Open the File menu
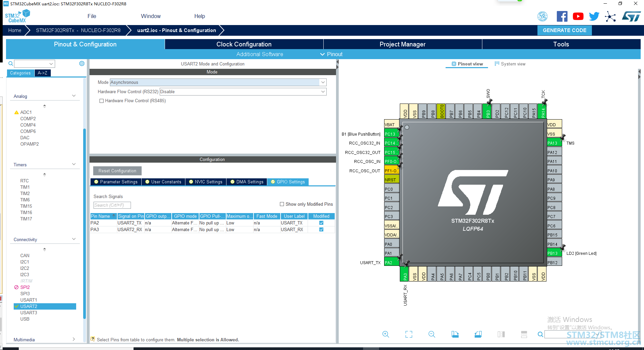 coord(92,16)
